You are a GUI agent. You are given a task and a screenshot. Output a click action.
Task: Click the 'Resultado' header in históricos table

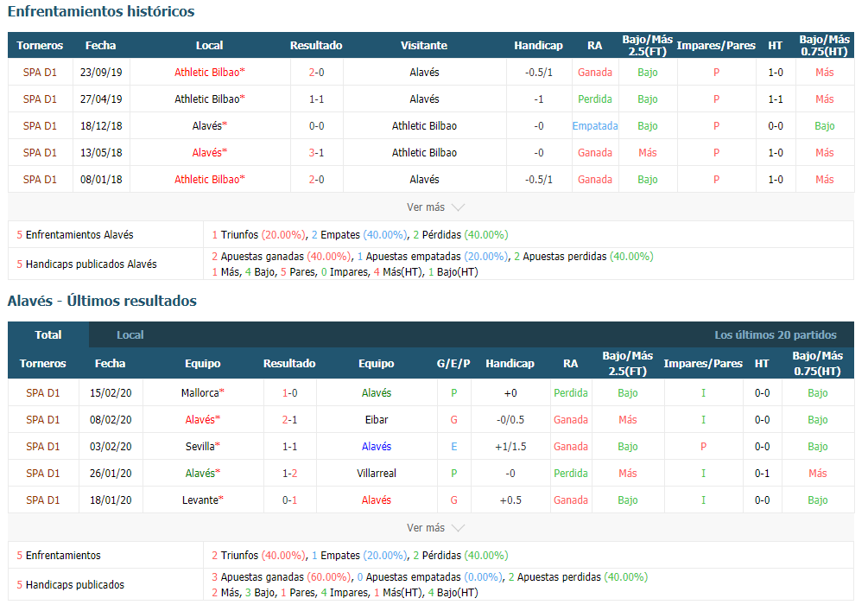tap(316, 46)
